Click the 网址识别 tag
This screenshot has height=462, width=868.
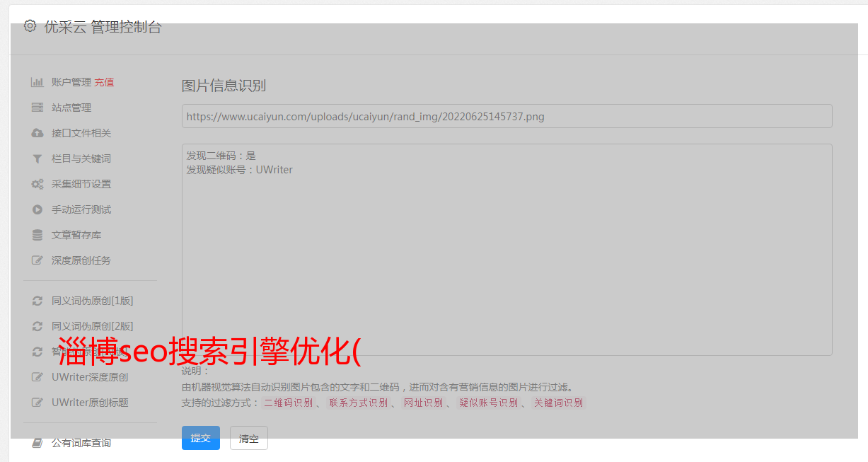(423, 403)
